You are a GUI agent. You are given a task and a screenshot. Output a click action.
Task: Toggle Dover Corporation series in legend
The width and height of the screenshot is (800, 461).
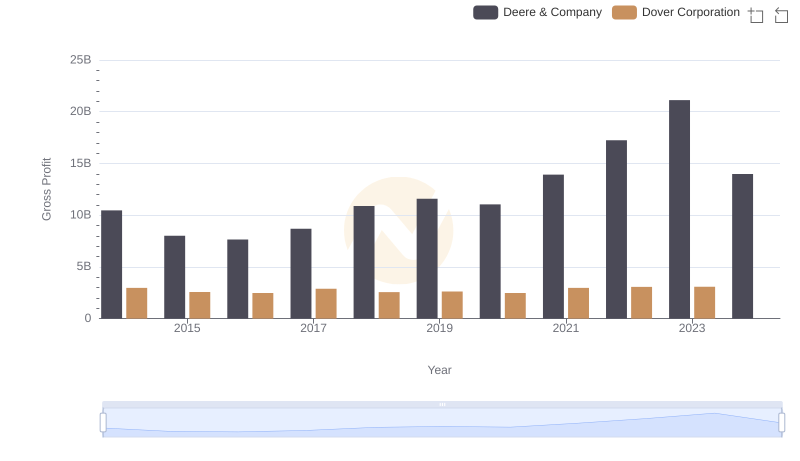676,12
